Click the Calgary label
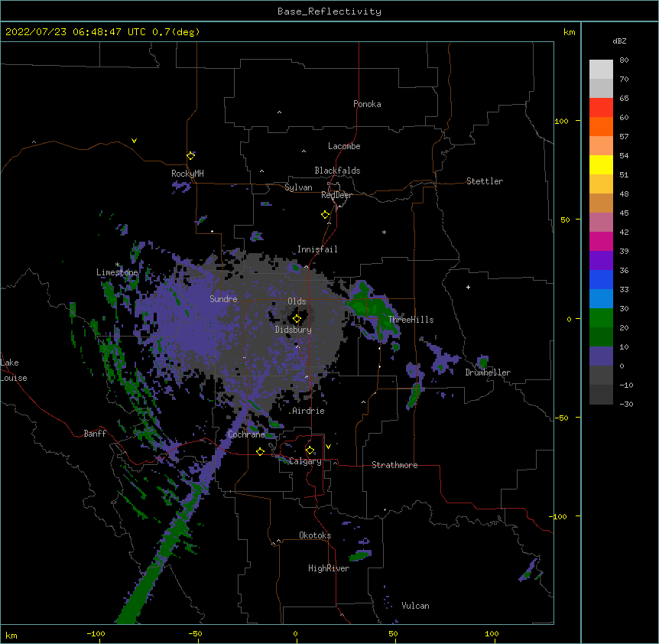This screenshot has width=659, height=644. pyautogui.click(x=305, y=461)
